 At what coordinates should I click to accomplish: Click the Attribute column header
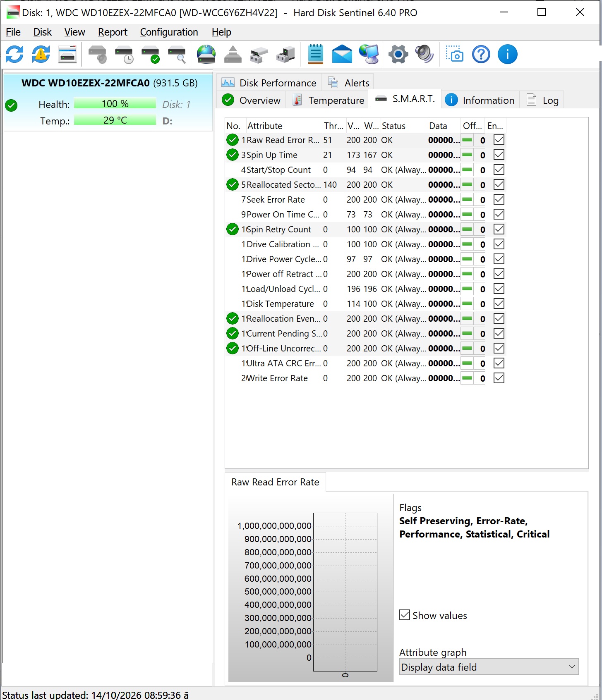pyautogui.click(x=284, y=126)
